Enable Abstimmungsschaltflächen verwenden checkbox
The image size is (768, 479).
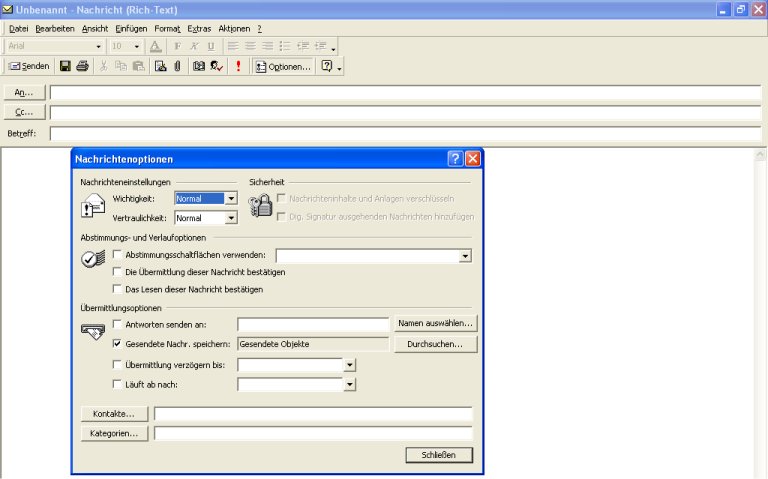117,255
